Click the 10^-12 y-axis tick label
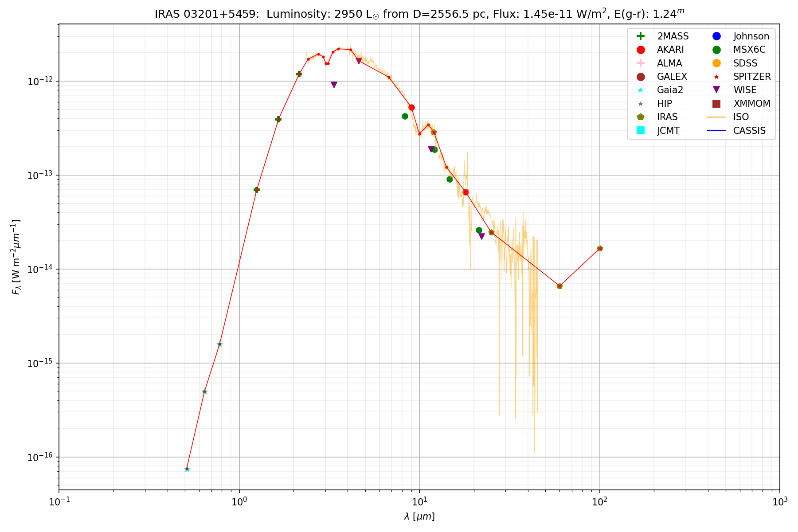The height and width of the screenshot is (532, 798). point(40,82)
